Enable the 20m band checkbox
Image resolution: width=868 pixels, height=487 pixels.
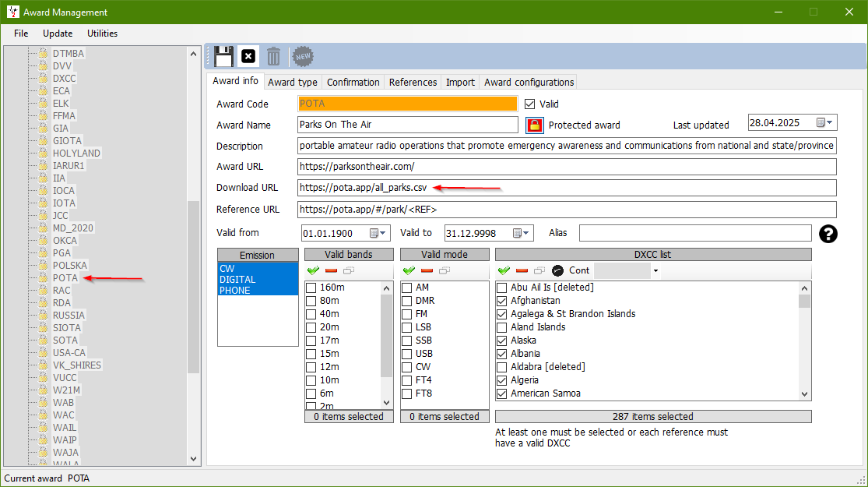(x=311, y=327)
